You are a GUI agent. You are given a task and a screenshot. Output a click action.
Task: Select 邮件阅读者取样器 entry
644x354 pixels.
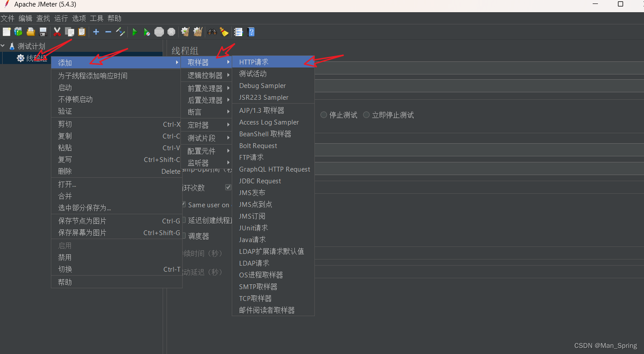(273, 310)
